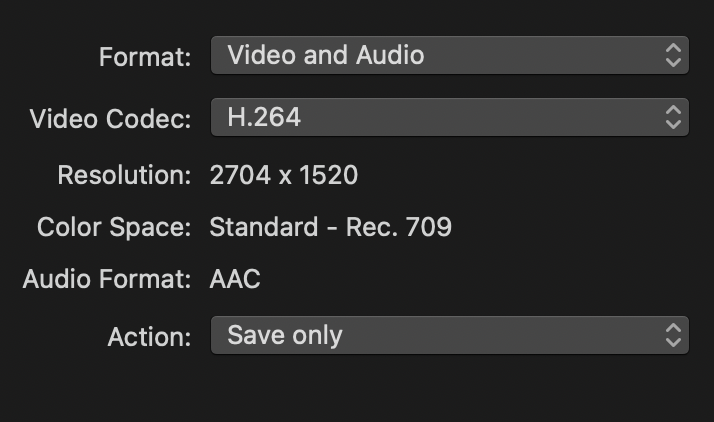Click the 'Video Codec:' label
The width and height of the screenshot is (714, 422).
[110, 120]
